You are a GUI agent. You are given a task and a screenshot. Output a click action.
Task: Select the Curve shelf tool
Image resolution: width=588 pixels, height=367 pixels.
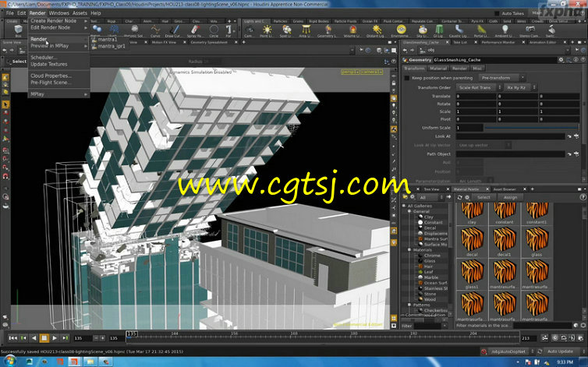[155, 30]
